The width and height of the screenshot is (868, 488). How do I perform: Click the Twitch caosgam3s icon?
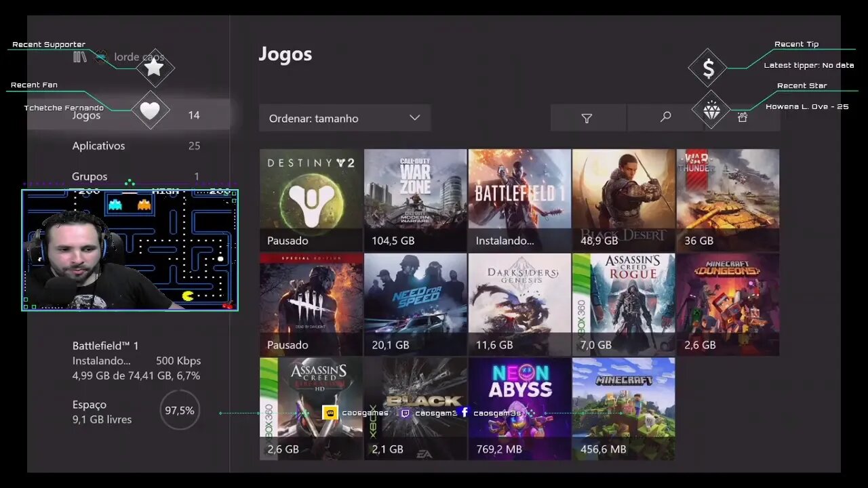click(405, 413)
